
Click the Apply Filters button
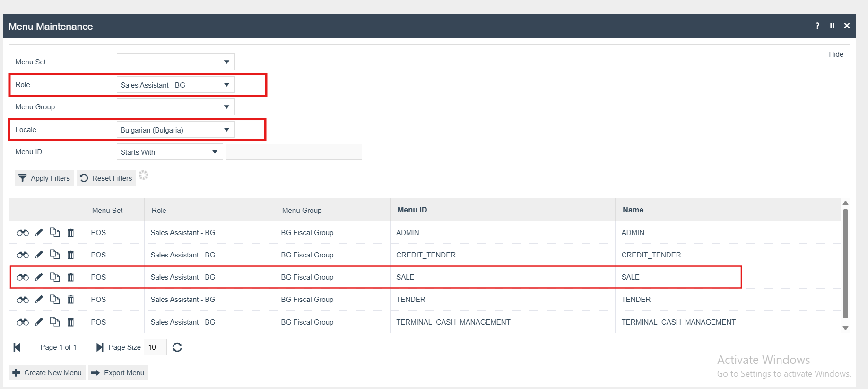click(44, 178)
